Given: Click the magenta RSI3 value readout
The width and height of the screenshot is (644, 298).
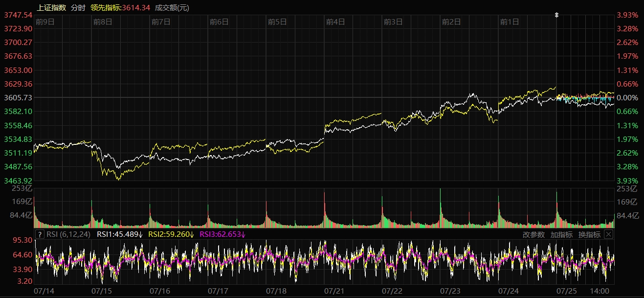Looking at the screenshot, I should tap(222, 234).
